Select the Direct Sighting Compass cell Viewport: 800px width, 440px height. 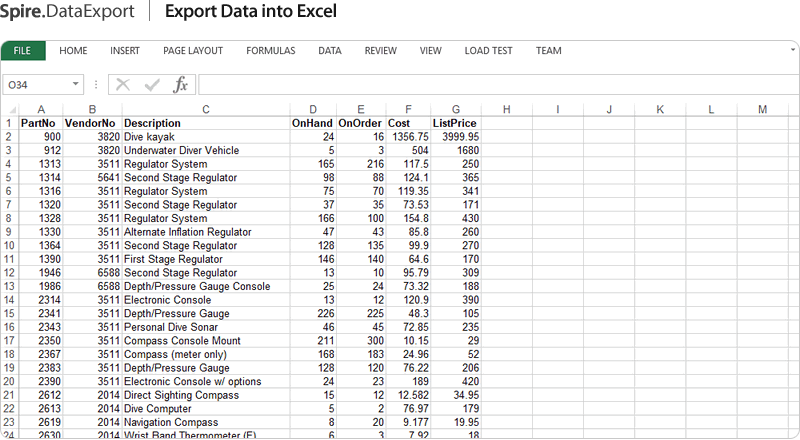206,395
